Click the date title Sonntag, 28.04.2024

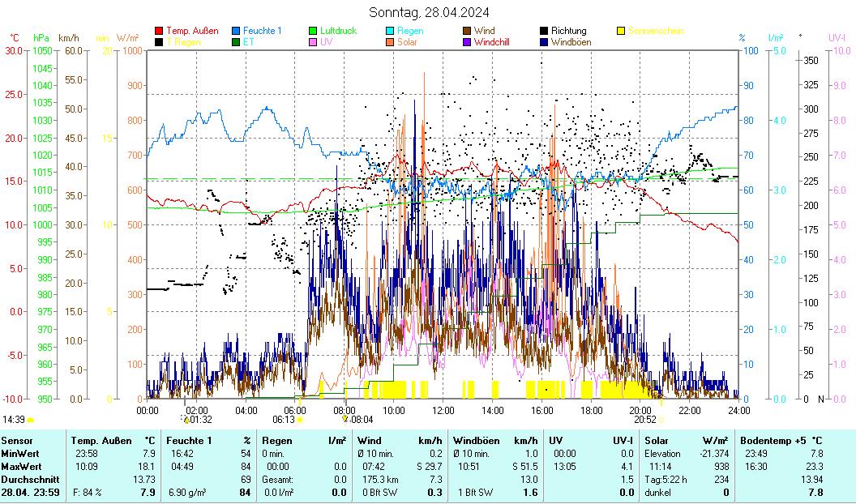click(428, 12)
